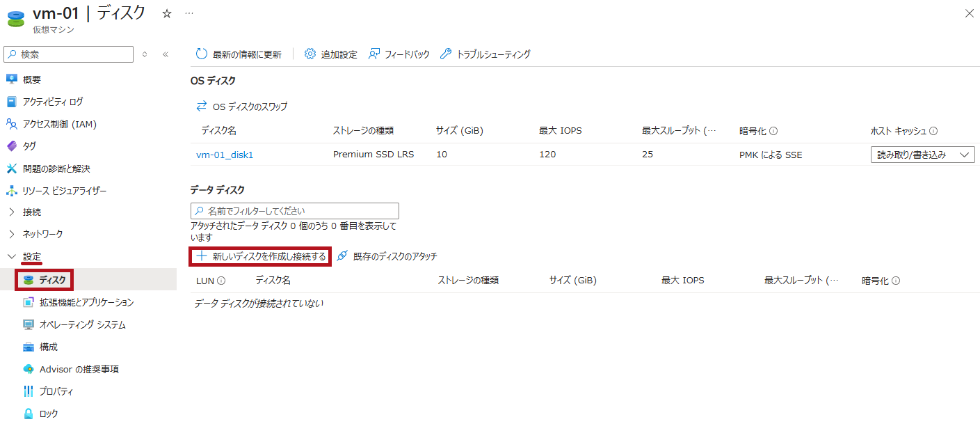Click the favorite star icon beside title
The height and width of the screenshot is (424, 980).
click(167, 14)
